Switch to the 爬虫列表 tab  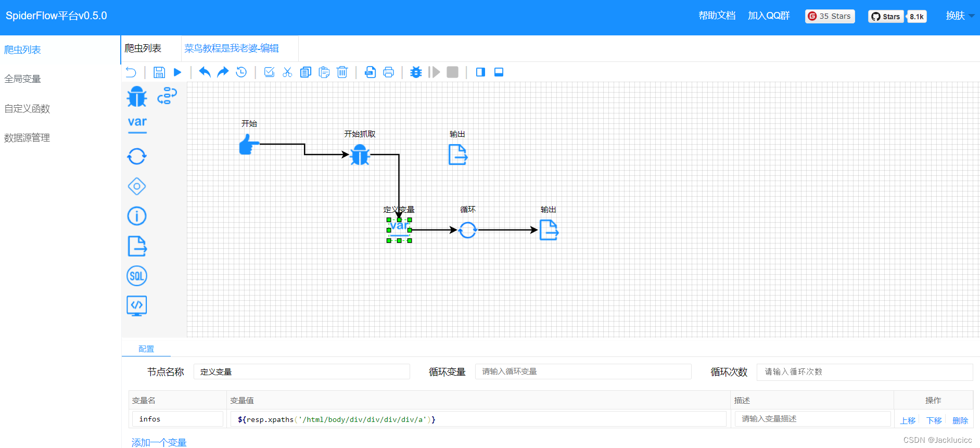pyautogui.click(x=143, y=48)
